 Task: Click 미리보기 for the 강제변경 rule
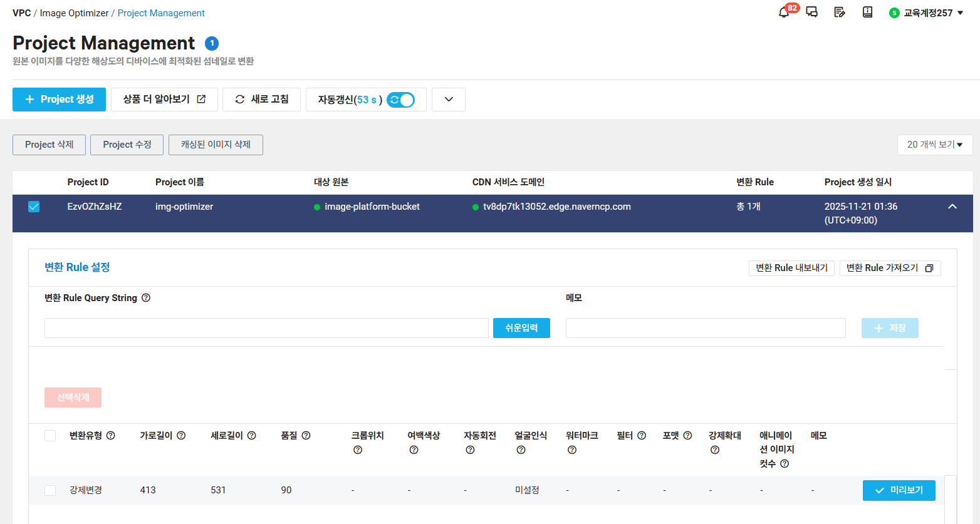(x=899, y=490)
